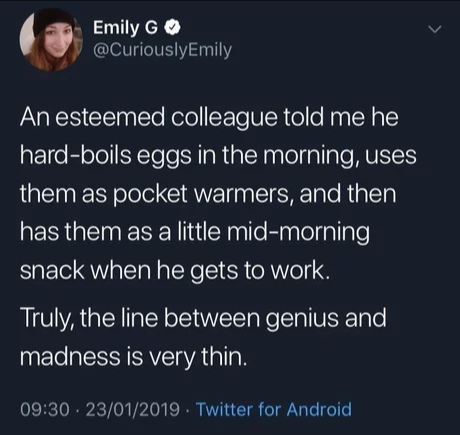Click the line starting 'An esteemed colleague'
460x435 pixels.
point(209,118)
